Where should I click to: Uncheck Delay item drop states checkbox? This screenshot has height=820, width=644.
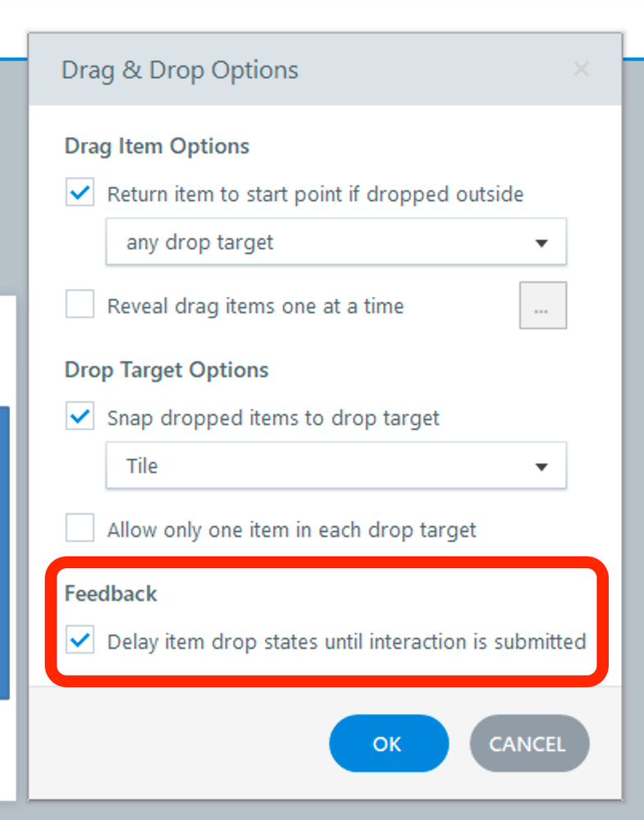80,640
